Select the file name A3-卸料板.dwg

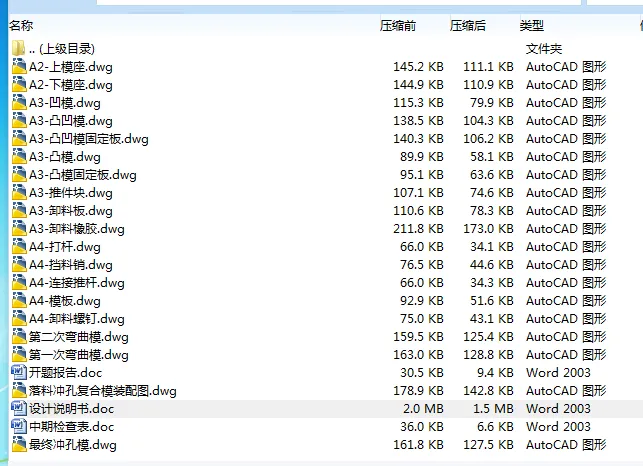tap(71, 211)
